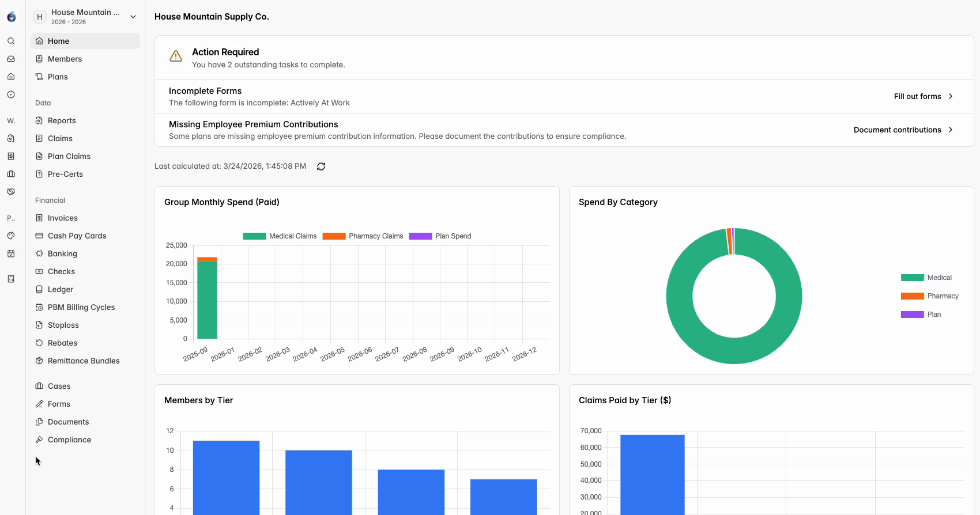
Task: Toggle Medical Claims legend in spend chart
Action: click(x=280, y=236)
